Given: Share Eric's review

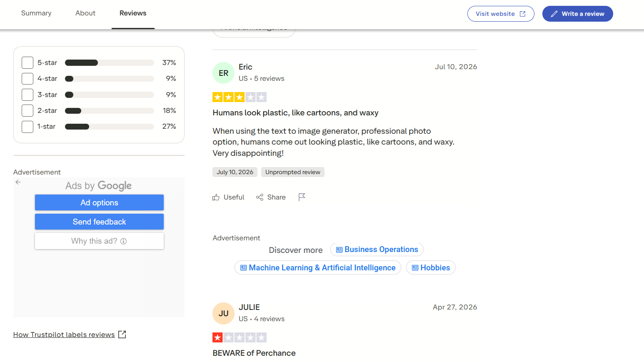Looking at the screenshot, I should [271, 197].
